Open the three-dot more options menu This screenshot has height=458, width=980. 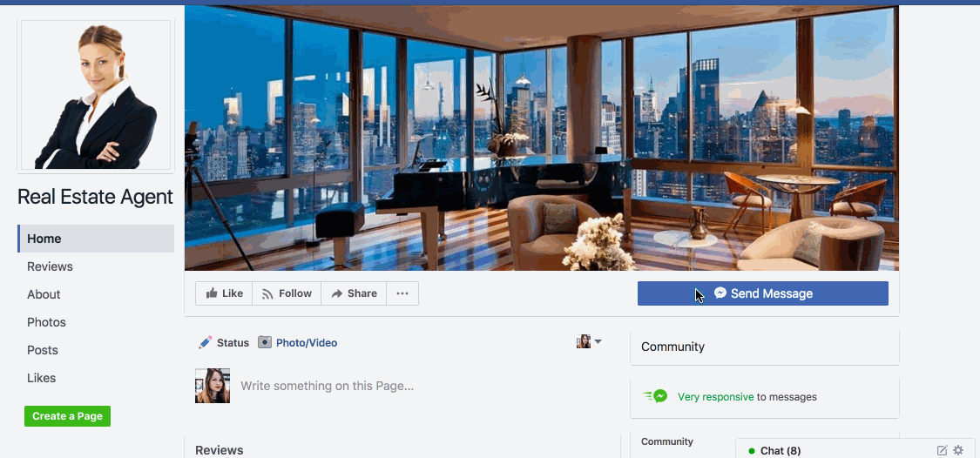402,293
